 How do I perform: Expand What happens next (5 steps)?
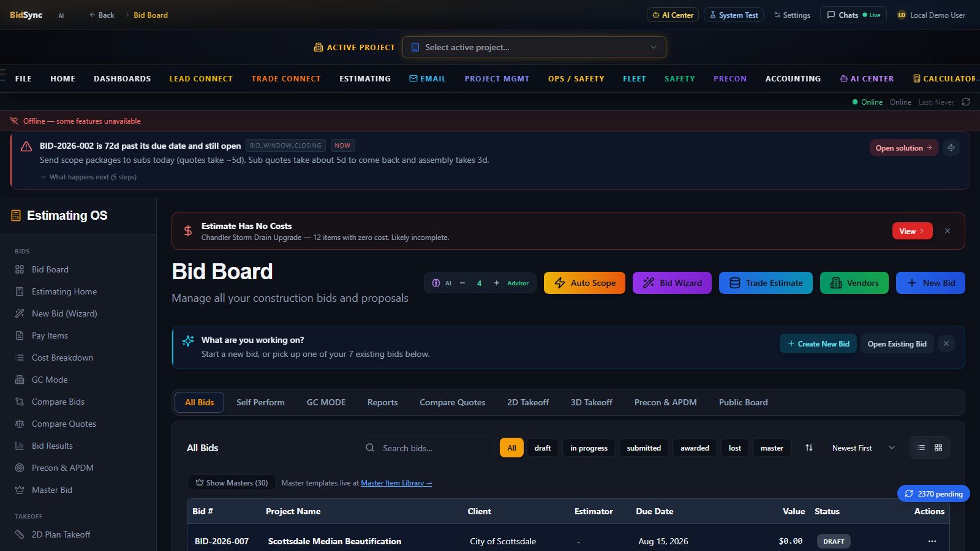(x=89, y=177)
